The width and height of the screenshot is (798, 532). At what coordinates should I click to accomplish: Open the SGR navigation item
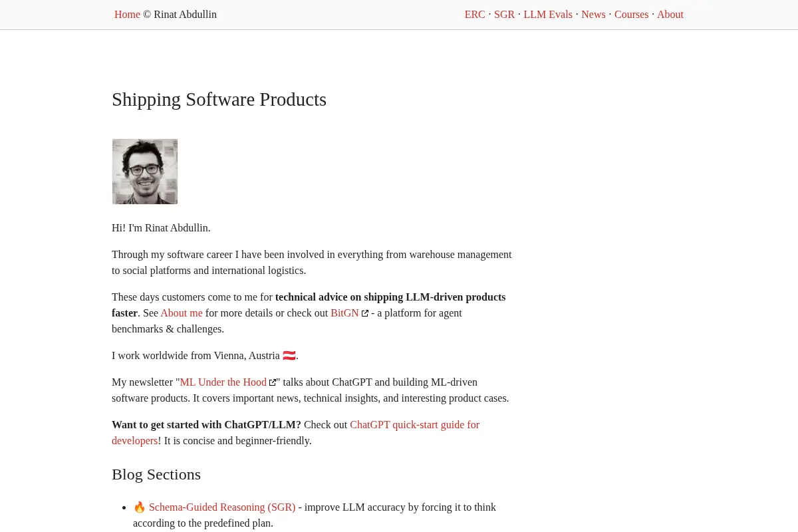point(504,15)
